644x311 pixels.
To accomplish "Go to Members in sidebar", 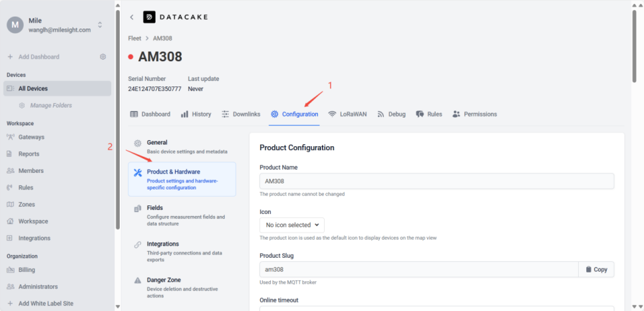I will 31,171.
